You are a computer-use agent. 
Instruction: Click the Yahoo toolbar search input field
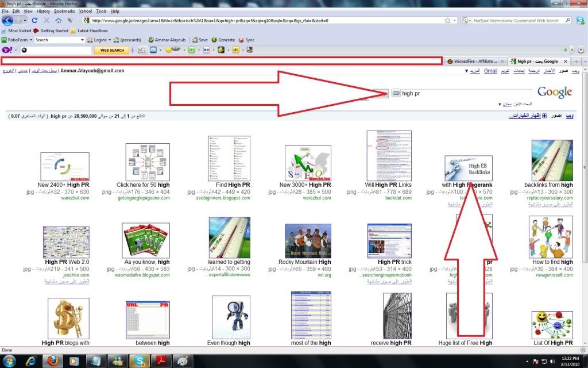point(56,50)
